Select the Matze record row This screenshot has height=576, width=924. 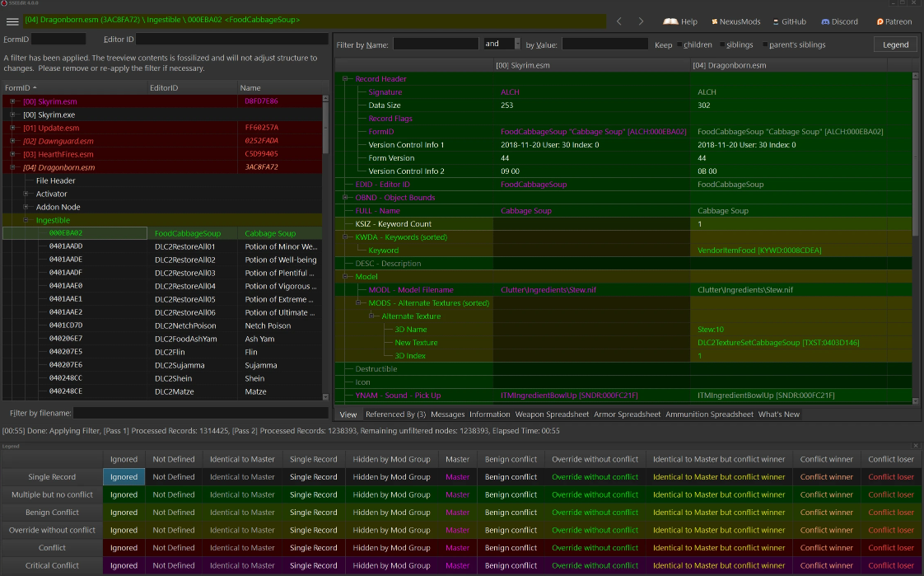(x=162, y=391)
